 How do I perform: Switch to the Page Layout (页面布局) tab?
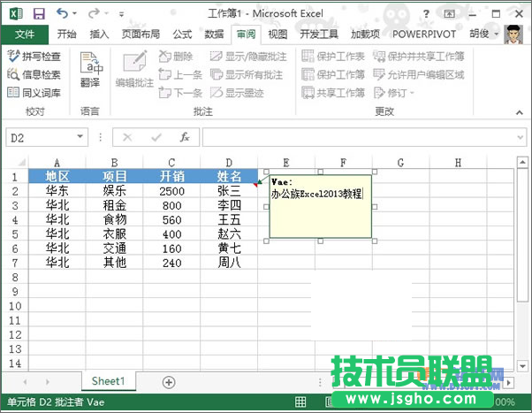tap(141, 34)
